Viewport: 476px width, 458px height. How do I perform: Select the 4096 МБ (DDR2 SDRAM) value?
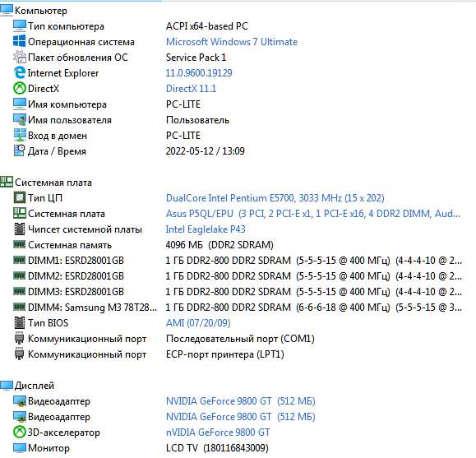[x=220, y=245]
